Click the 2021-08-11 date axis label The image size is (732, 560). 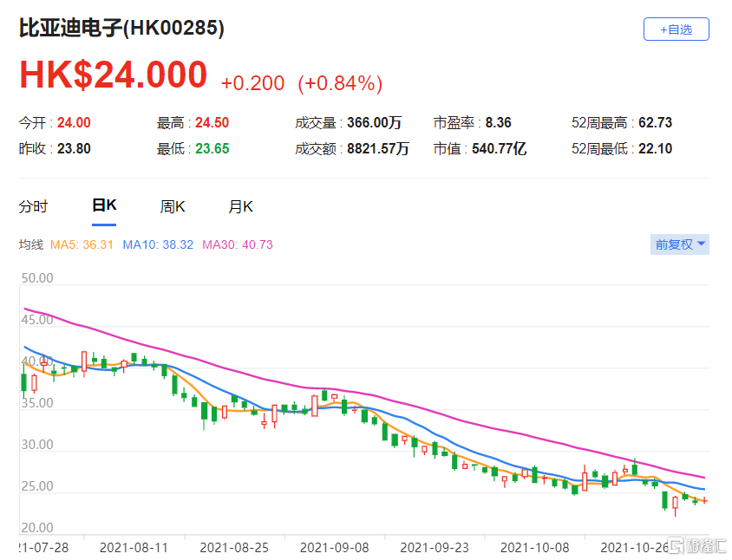click(134, 547)
